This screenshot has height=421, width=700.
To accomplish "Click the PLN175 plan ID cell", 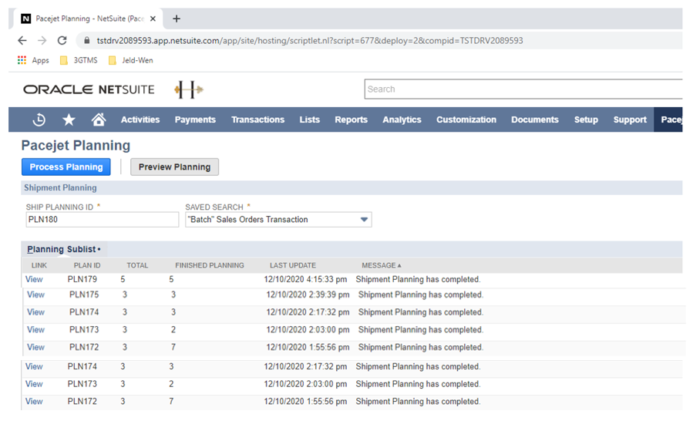I will tap(84, 295).
